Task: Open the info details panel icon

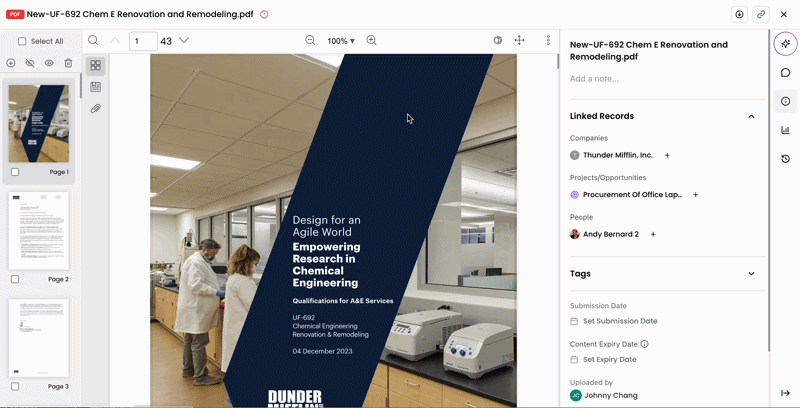Action: [x=785, y=101]
